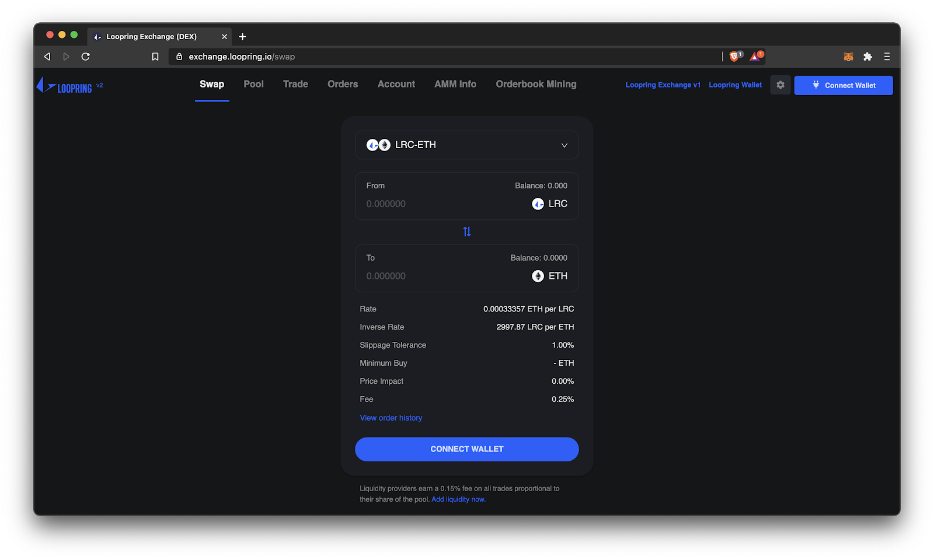
Task: Click the large CONNECT WALLET button
Action: (x=467, y=449)
